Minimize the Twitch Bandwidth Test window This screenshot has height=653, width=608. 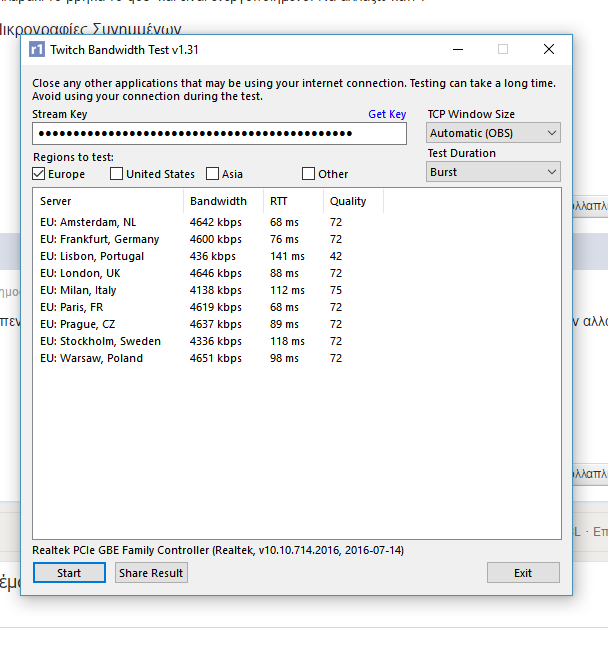click(x=458, y=50)
